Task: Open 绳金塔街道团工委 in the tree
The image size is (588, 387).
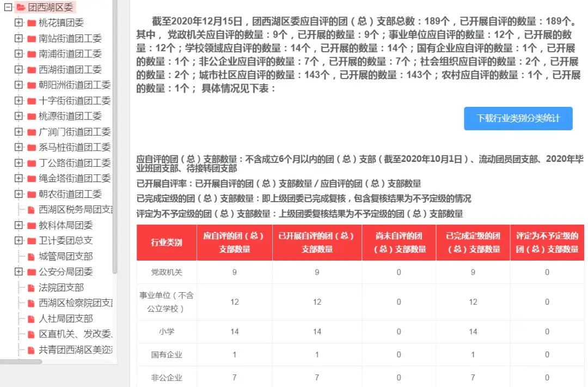Action: tap(75, 178)
